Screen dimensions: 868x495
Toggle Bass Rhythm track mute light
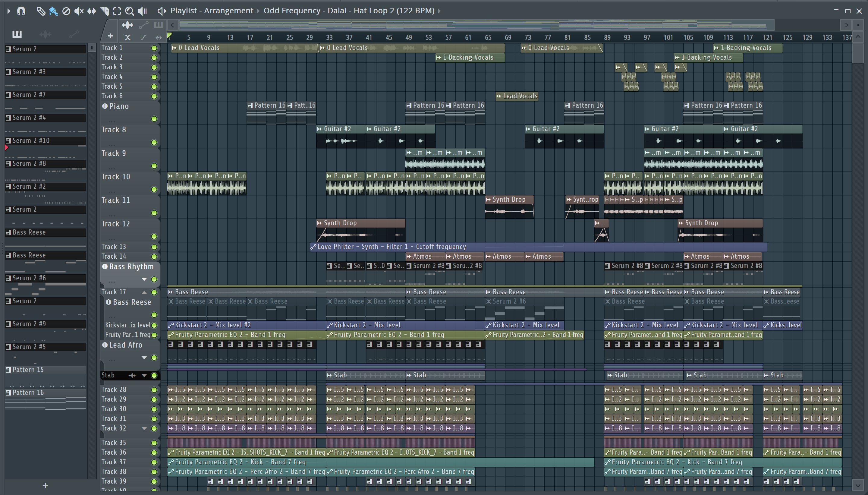coord(154,279)
